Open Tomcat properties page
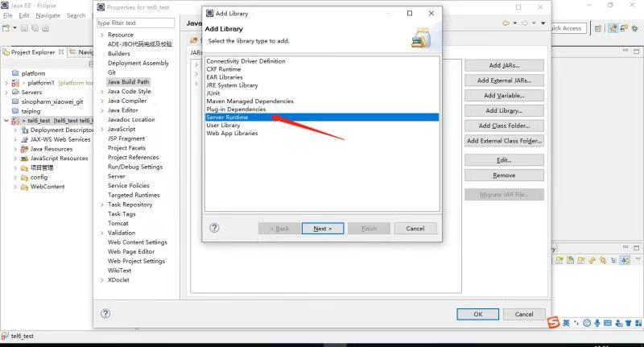The height and width of the screenshot is (347, 644). point(118,223)
